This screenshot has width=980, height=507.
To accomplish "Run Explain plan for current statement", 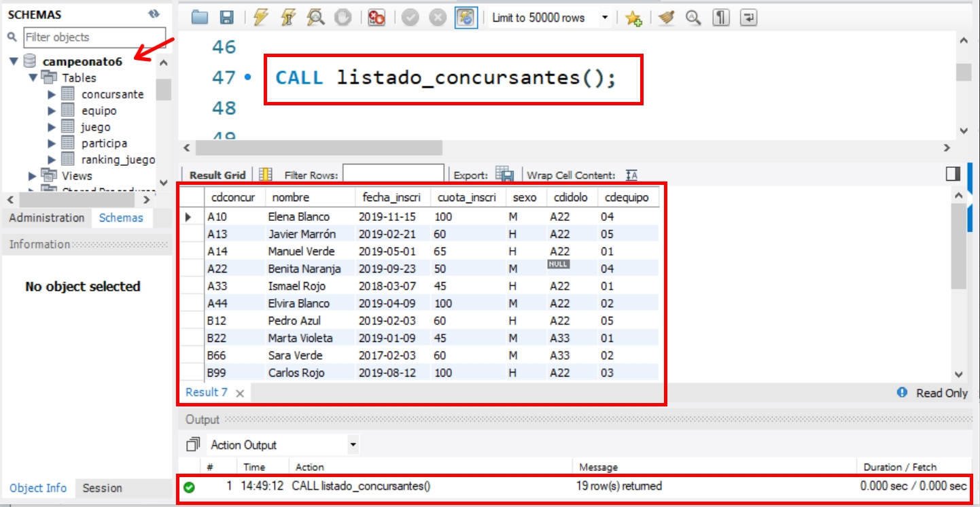I will [x=315, y=18].
